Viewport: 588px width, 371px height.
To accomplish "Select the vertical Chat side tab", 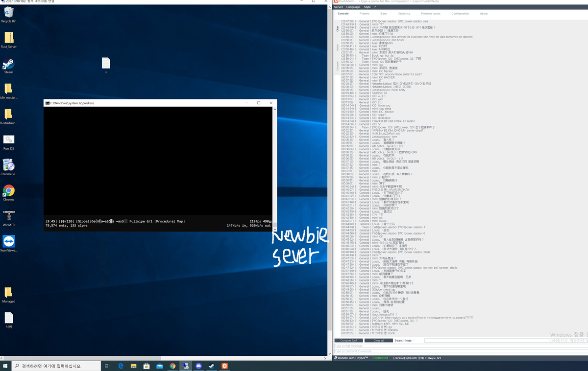I will (x=337, y=28).
